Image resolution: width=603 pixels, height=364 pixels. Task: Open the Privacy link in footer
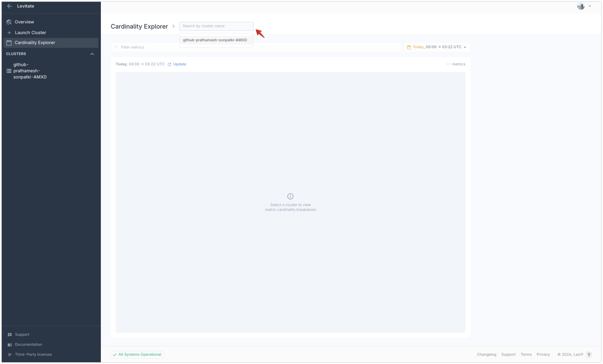pos(543,354)
